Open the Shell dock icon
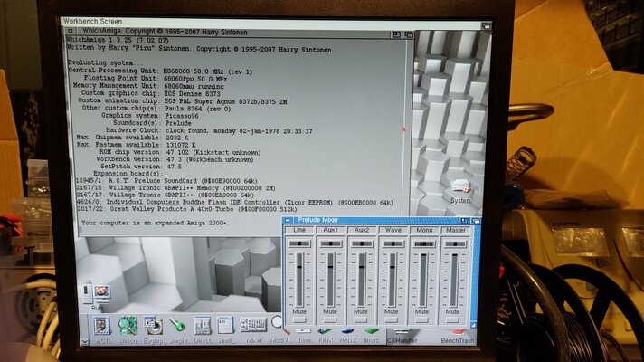644x362 pixels. click(227, 325)
